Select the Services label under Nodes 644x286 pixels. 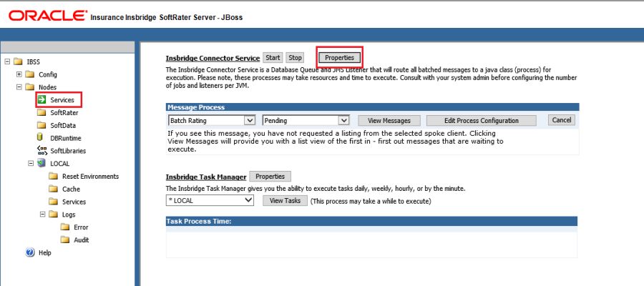(x=62, y=100)
